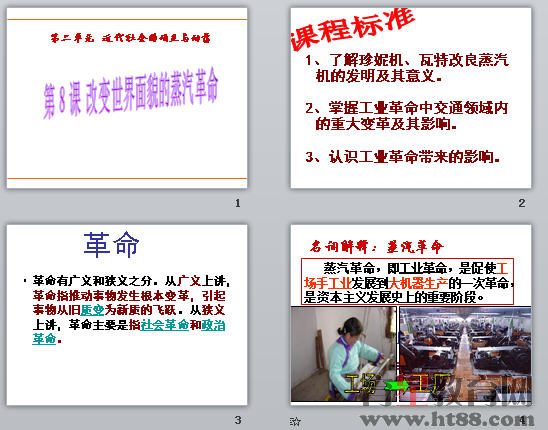Click the blue 革命 heading
The height and width of the screenshot is (430, 548).
[x=111, y=245]
